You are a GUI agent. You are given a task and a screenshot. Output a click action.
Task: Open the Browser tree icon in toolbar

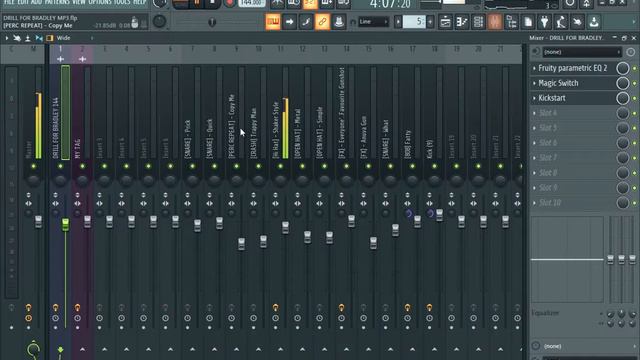[511, 22]
